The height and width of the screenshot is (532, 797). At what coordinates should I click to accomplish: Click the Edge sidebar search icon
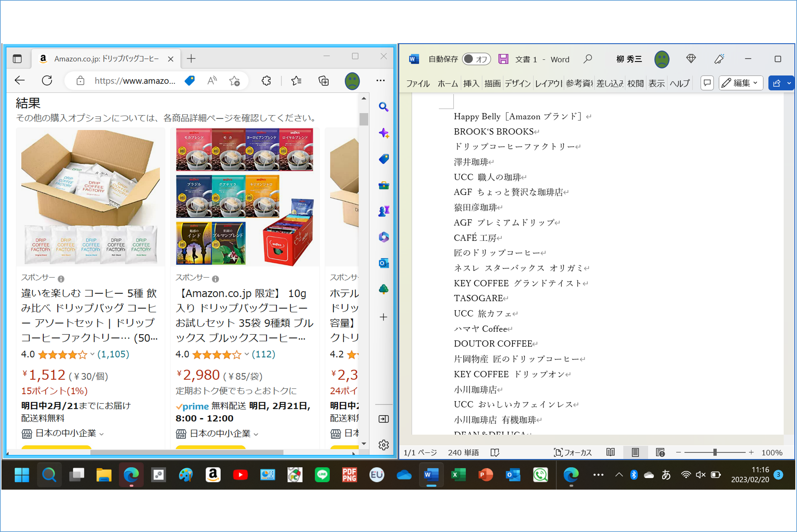(383, 107)
